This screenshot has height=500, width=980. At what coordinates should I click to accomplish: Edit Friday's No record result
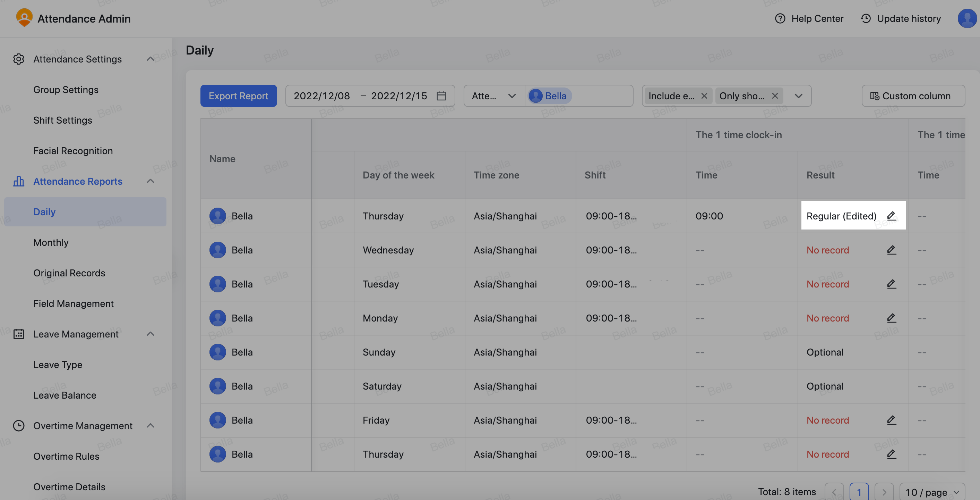point(891,420)
